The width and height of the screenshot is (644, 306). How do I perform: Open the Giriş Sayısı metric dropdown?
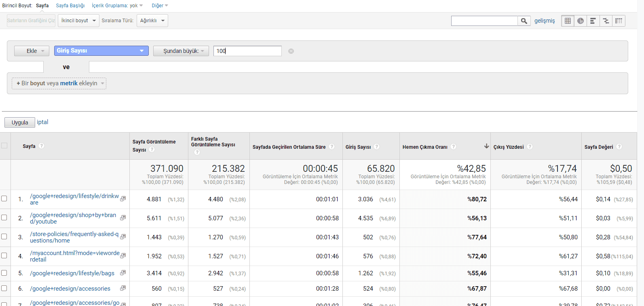coord(101,51)
